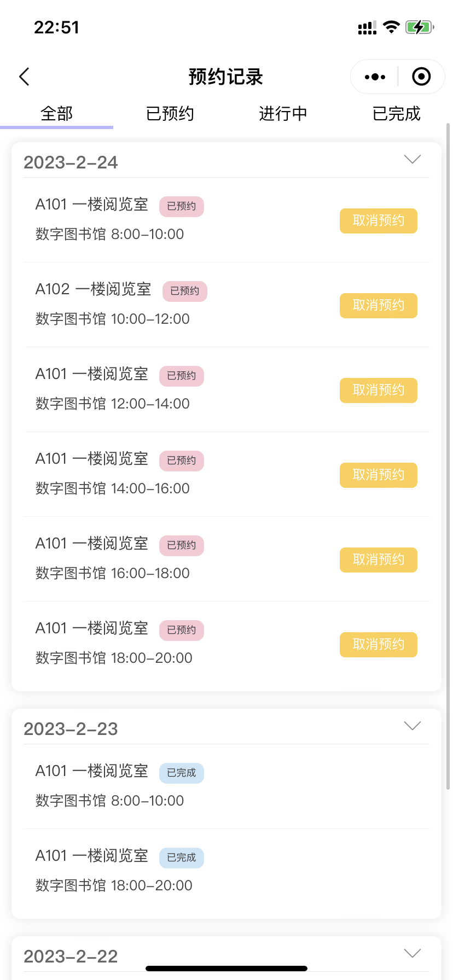This screenshot has width=453, height=980.
Task: Tap the battery charging icon
Action: coord(419,27)
